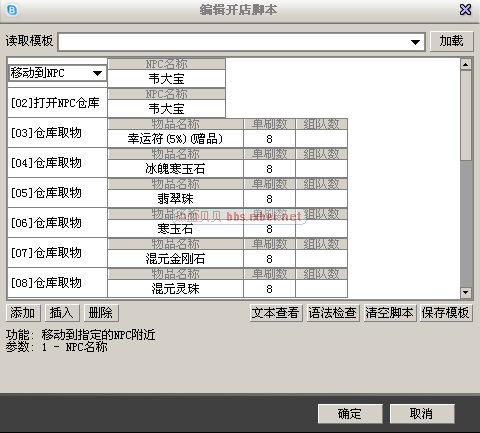Select row [02]打开NPC仓库
The width and height of the screenshot is (480, 433).
[x=57, y=103]
